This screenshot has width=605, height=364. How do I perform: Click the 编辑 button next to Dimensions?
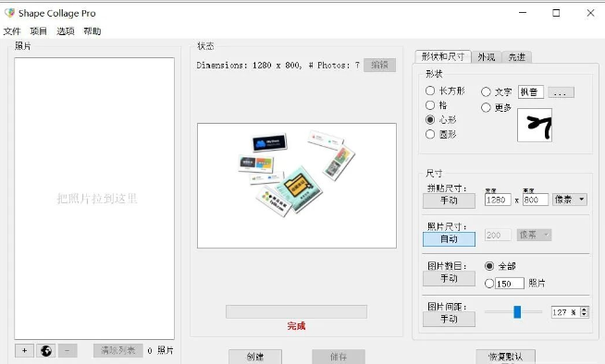click(379, 65)
